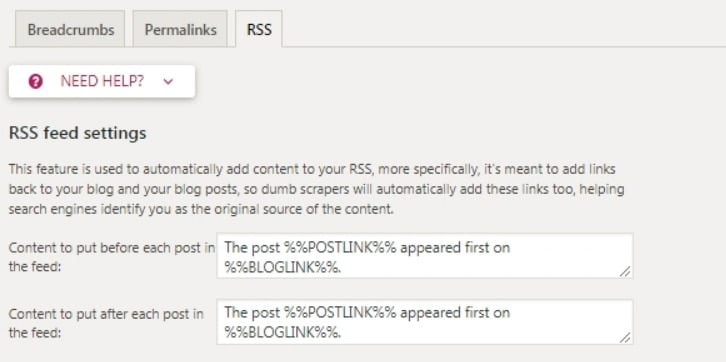Click the resize grip of the after-post box
The height and width of the screenshot is (362, 726).
pos(625,337)
